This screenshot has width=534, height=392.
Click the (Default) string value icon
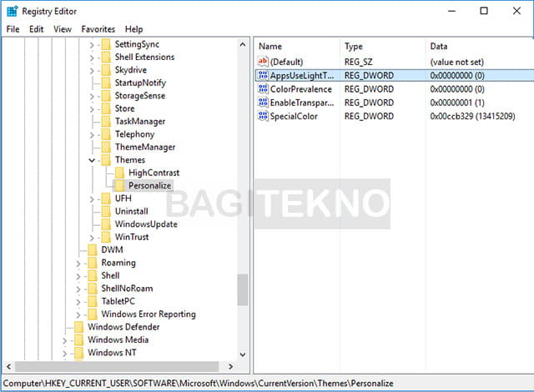[x=263, y=62]
